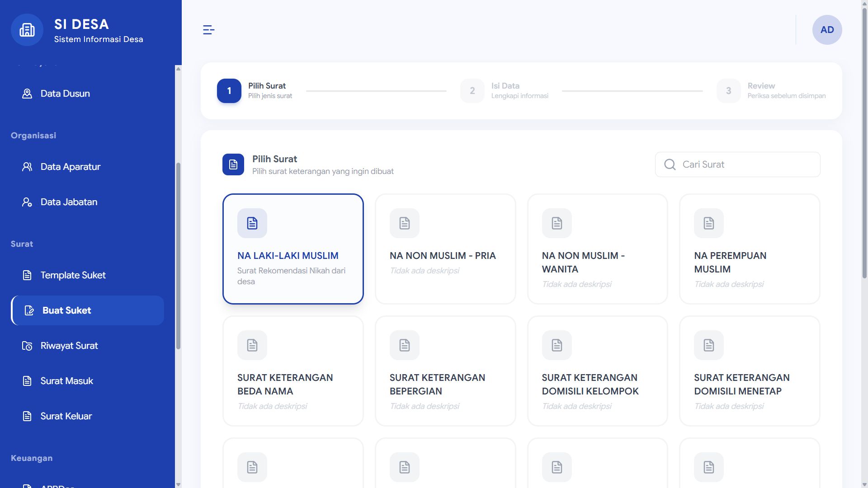
Task: Click the Organisasi section label
Action: tap(33, 136)
